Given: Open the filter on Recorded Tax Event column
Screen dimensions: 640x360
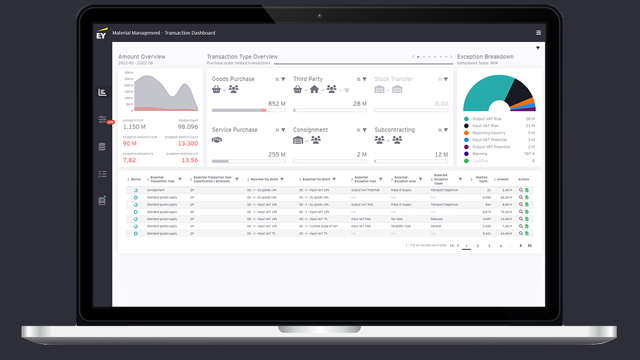Looking at the screenshot, I should point(282,179).
